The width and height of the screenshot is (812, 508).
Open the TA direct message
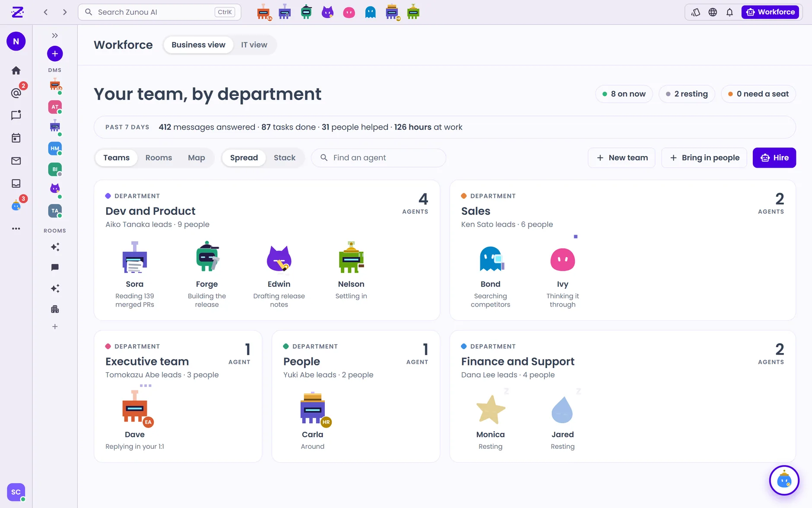coord(55,211)
